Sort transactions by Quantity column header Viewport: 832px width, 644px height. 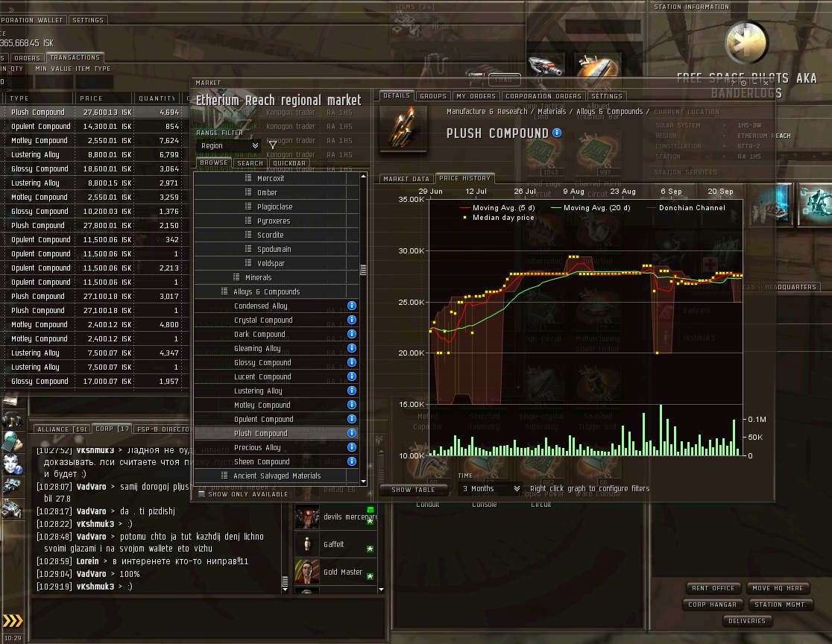coord(157,98)
